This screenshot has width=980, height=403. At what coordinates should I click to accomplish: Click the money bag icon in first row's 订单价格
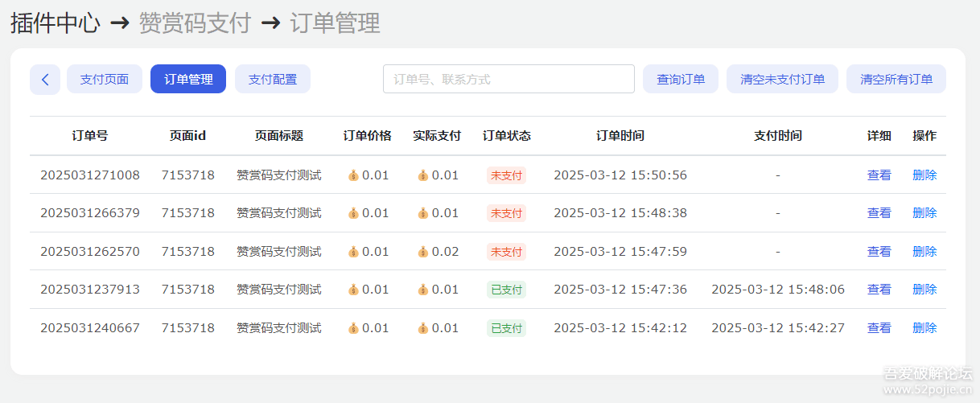(353, 175)
